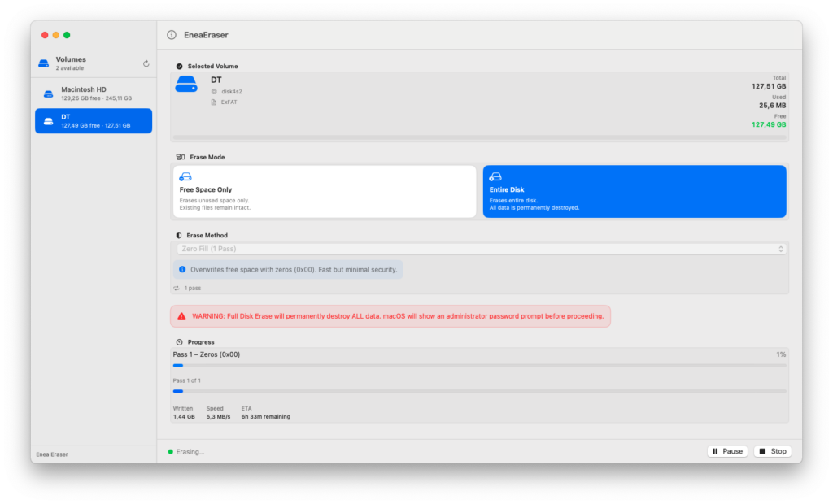The height and width of the screenshot is (504, 833).
Task: Stop the erase operation
Action: point(773,451)
